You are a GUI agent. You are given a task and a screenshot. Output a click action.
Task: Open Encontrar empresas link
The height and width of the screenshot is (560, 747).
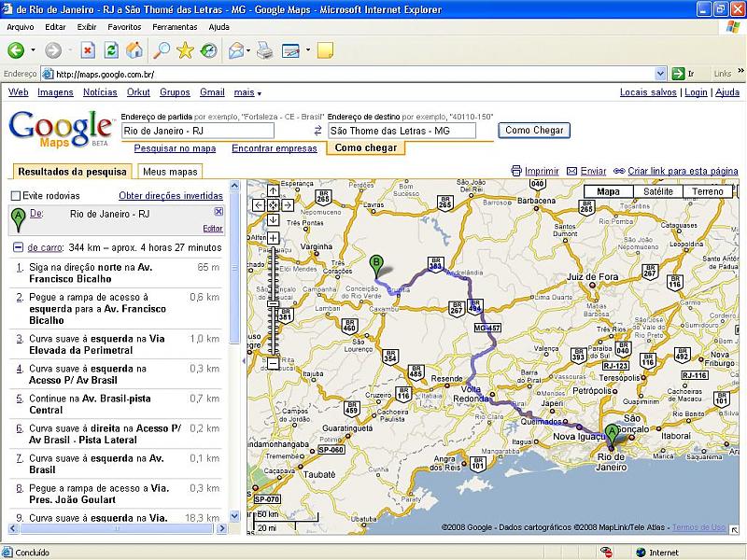pos(275,148)
